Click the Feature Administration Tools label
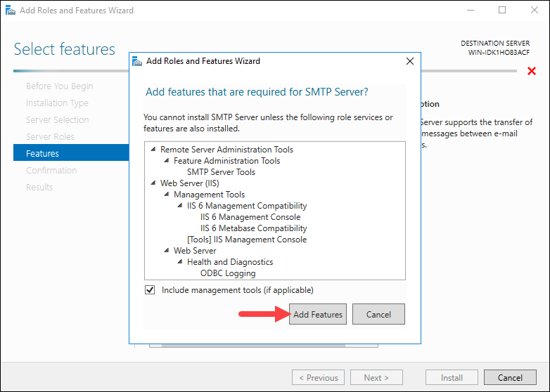 [x=227, y=161]
